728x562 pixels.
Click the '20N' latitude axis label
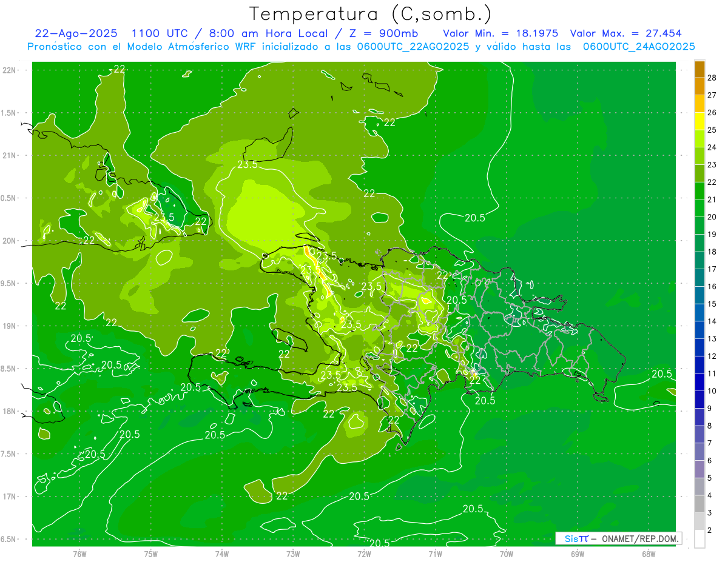click(x=9, y=241)
